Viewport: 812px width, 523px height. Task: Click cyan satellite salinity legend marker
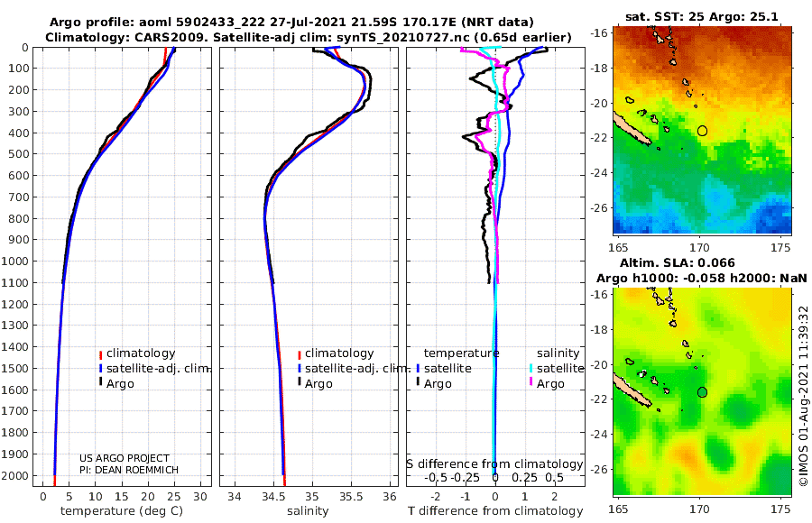click(531, 369)
